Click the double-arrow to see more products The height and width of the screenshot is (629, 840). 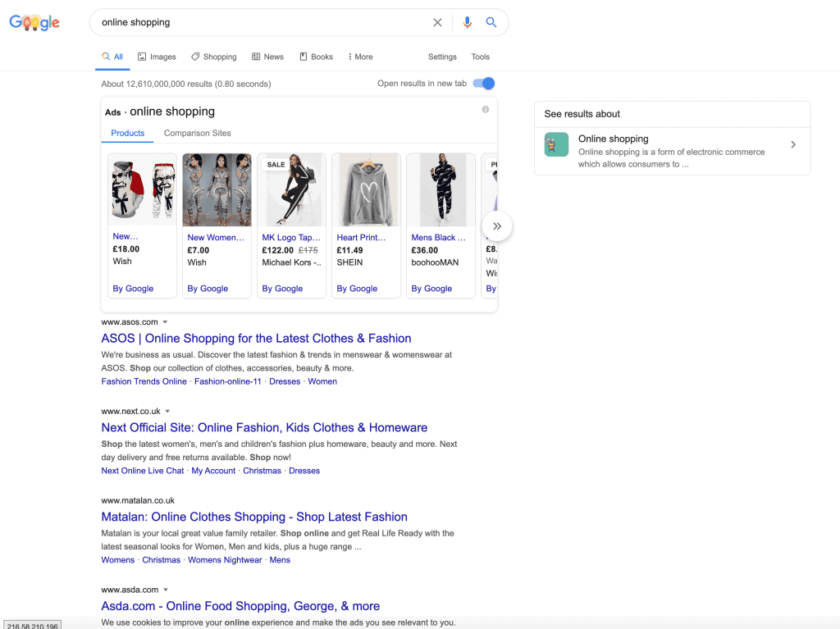[496, 226]
